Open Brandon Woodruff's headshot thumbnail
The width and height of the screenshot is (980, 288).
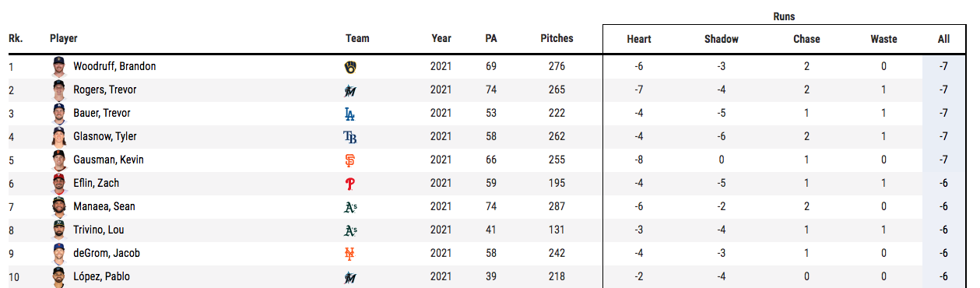click(59, 66)
